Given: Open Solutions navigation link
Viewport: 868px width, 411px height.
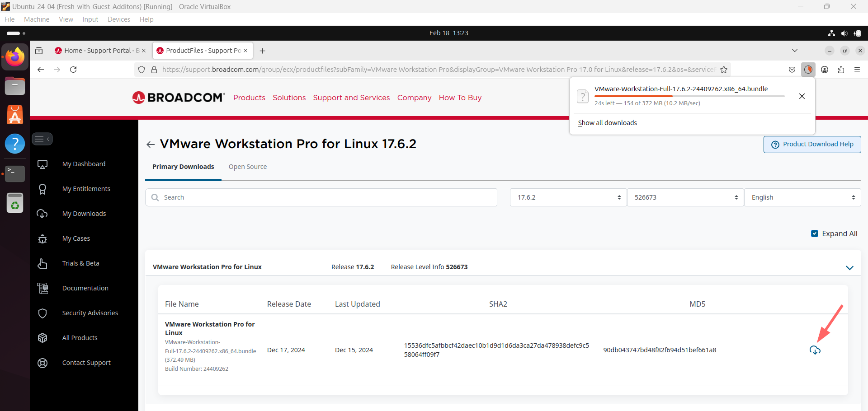Looking at the screenshot, I should click(x=289, y=98).
